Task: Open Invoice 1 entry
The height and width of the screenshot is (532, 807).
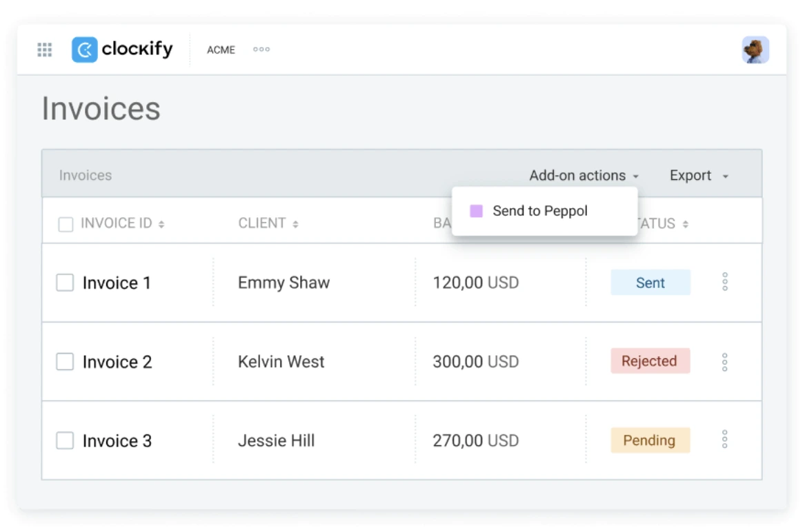Action: [117, 283]
